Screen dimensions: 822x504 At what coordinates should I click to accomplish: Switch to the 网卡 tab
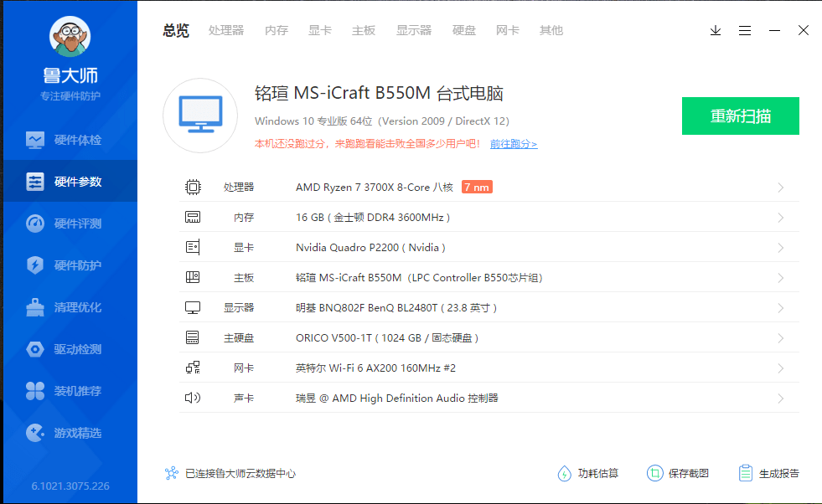508,30
